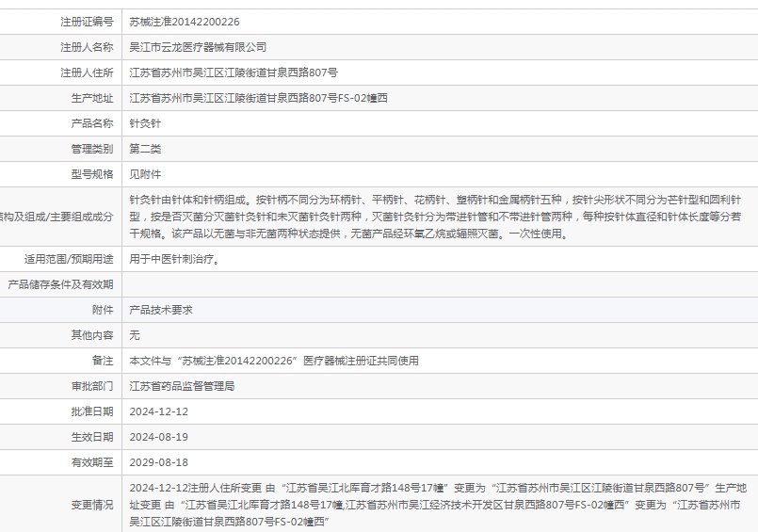Click the label 审批部门

point(92,387)
